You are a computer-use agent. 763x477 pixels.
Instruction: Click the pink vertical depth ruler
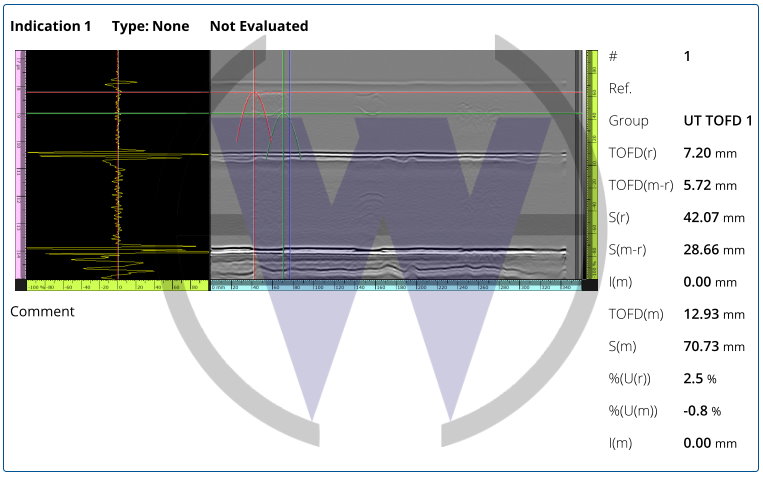(x=20, y=165)
